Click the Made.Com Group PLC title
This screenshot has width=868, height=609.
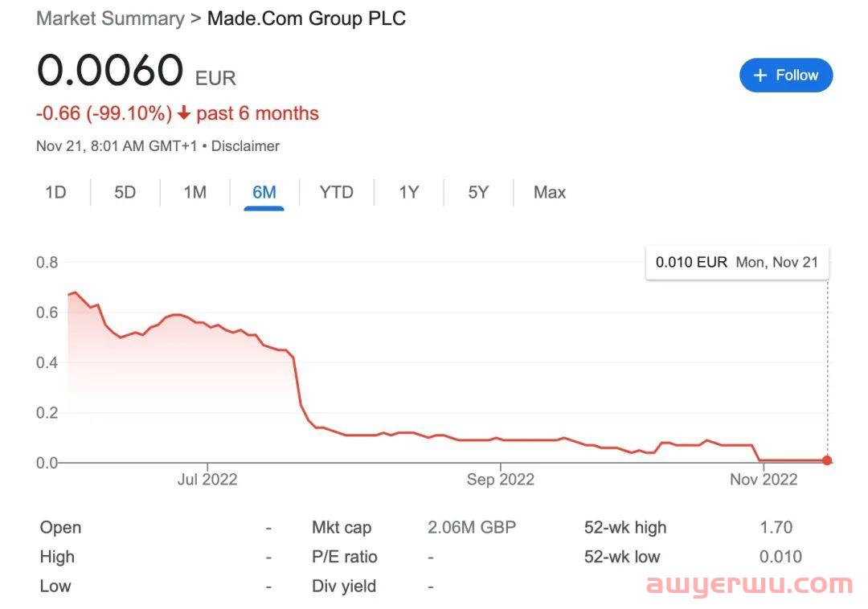click(x=306, y=18)
